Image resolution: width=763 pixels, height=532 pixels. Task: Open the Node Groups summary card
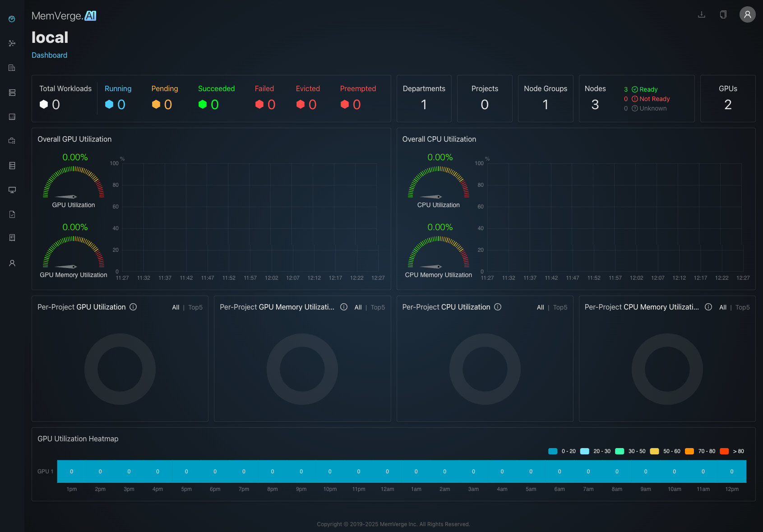click(545, 98)
